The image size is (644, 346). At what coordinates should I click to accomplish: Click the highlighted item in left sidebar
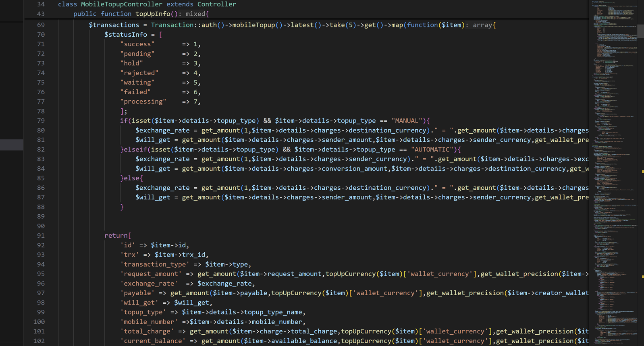click(x=11, y=145)
